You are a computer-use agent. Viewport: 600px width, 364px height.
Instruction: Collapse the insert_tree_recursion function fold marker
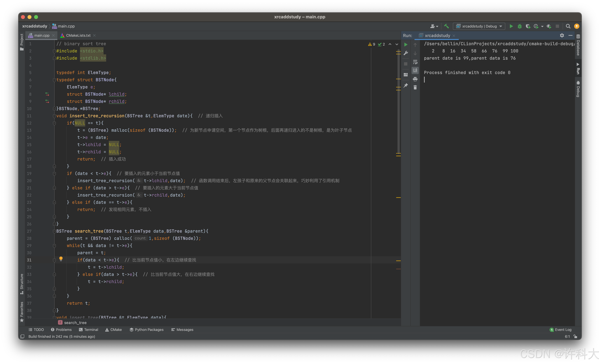[54, 116]
